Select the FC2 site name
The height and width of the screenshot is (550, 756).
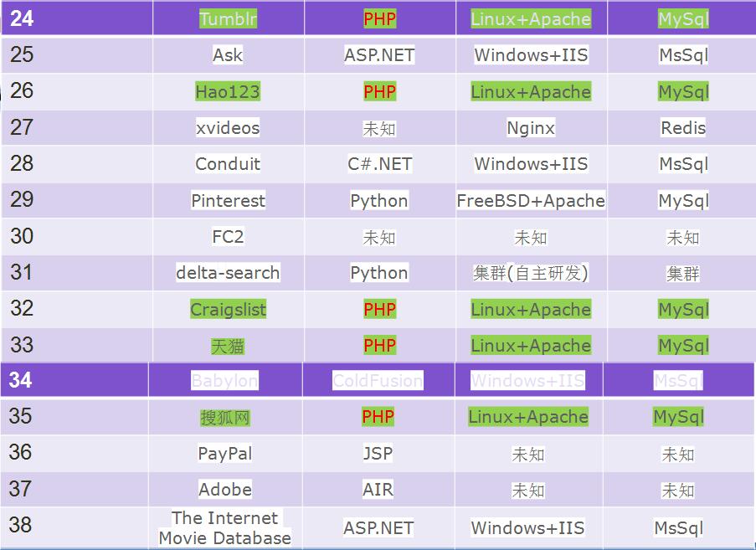228,237
